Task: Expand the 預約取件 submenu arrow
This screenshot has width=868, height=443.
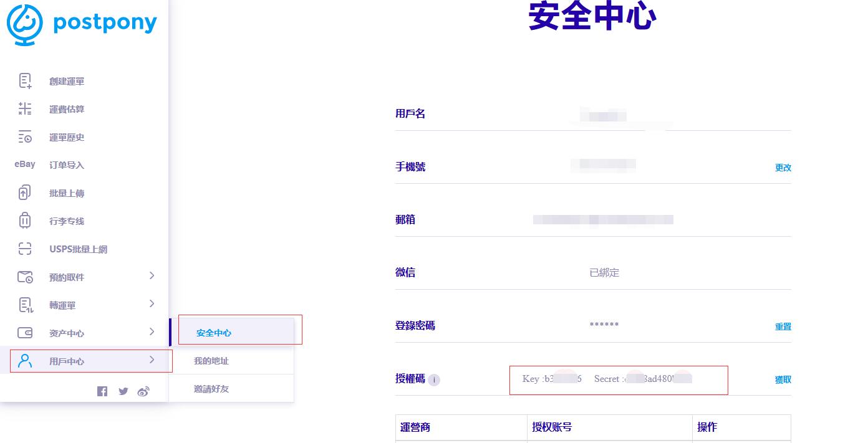Action: tap(152, 275)
